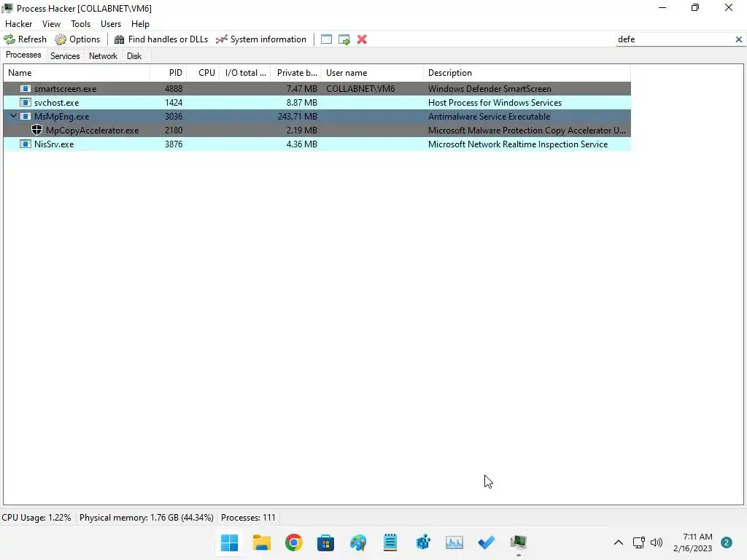Select the svchost.exe process row
Viewport: 747px width, 560px height.
coord(317,102)
